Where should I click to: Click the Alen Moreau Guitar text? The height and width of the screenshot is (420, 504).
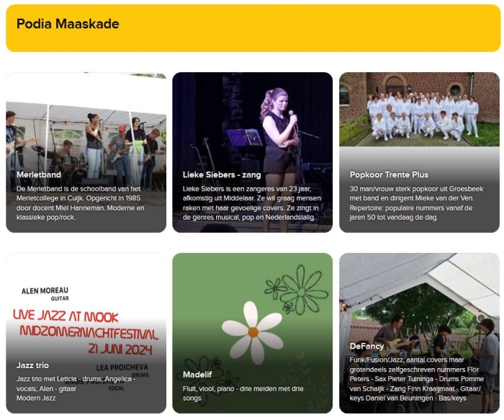[x=45, y=294]
